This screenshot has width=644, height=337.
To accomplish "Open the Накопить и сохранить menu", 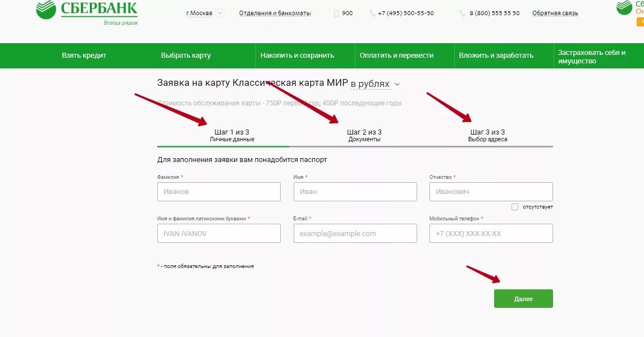I will (297, 56).
